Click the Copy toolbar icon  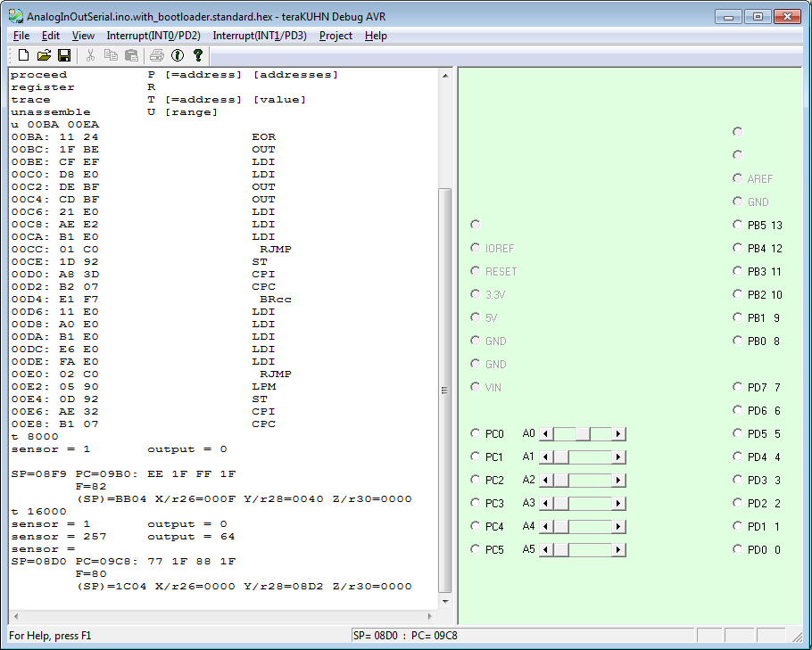111,55
